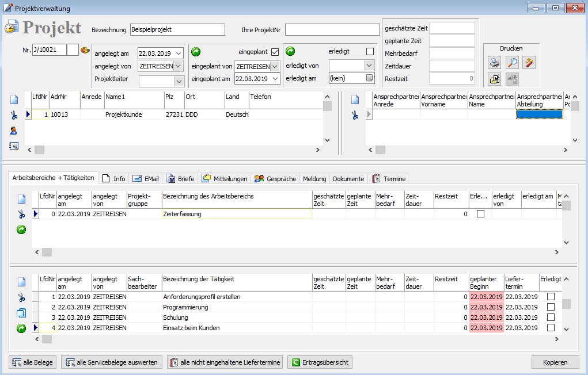Click the printer icon under Drucken
This screenshot has width=588, height=375.
[495, 63]
